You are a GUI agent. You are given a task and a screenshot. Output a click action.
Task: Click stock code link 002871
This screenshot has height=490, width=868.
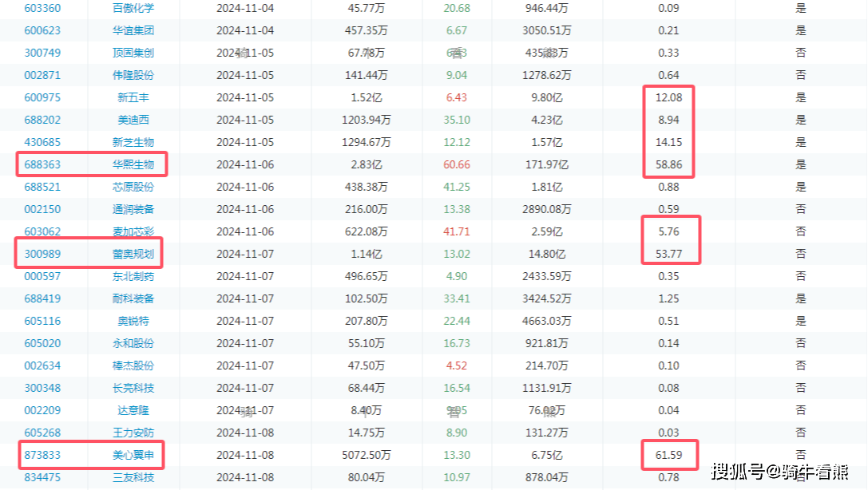tap(42, 75)
